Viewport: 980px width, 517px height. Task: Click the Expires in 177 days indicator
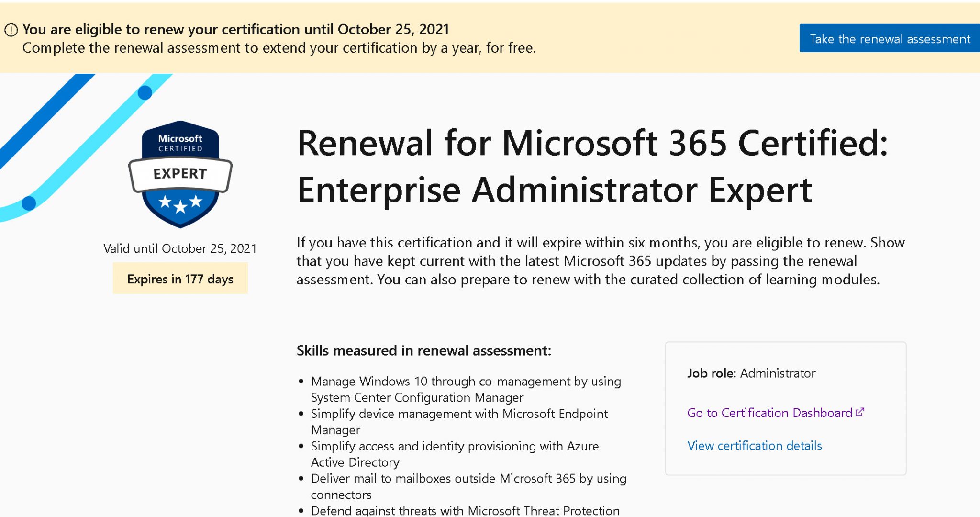pos(180,279)
